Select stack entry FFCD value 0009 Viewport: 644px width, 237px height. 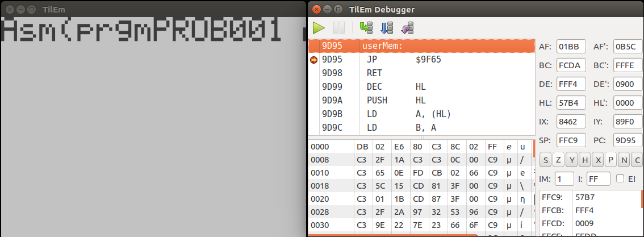tap(589, 223)
